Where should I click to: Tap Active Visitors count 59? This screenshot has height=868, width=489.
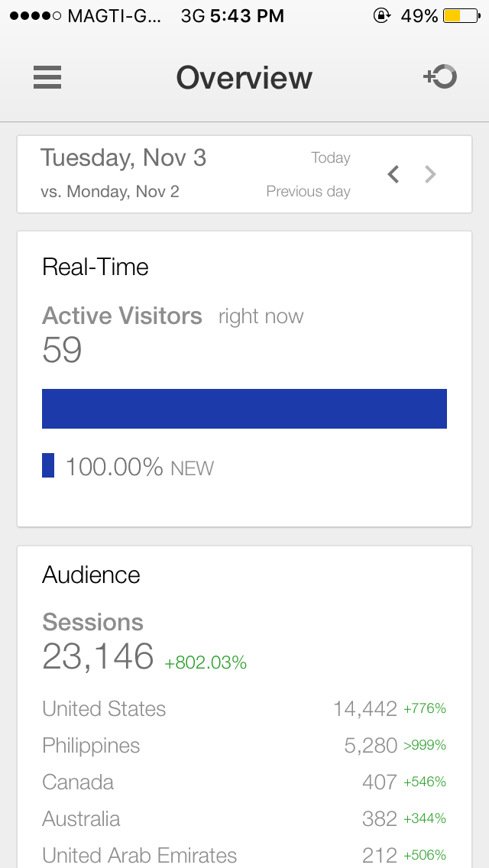[x=62, y=350]
